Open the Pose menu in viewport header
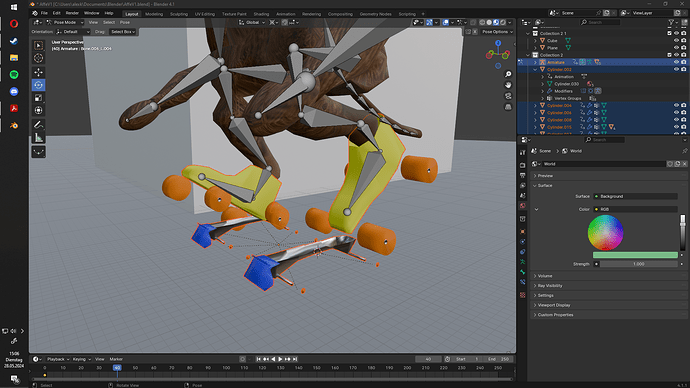This screenshot has height=388, width=690. tap(125, 22)
